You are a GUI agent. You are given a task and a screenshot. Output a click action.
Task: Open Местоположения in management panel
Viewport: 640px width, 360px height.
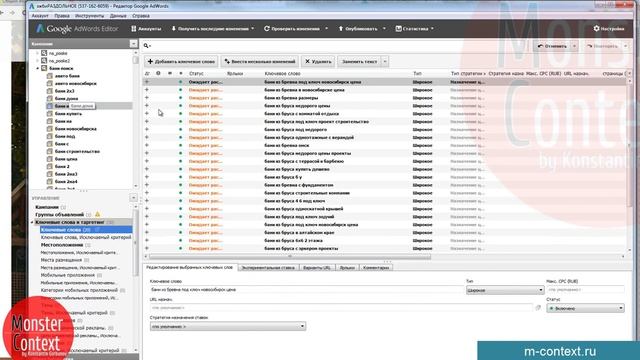pyautogui.click(x=62, y=245)
